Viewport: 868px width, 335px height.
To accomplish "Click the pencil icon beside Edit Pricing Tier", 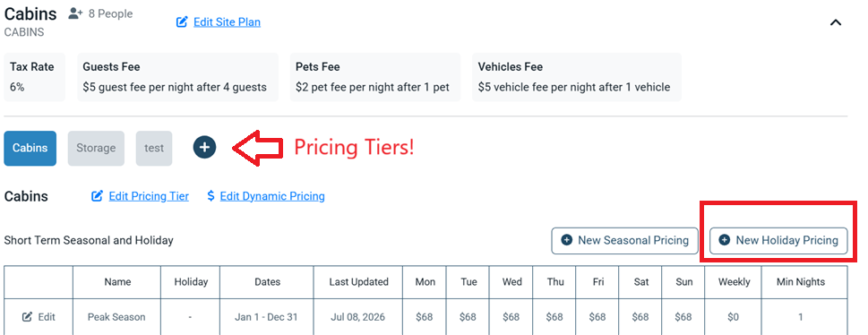I will point(98,196).
